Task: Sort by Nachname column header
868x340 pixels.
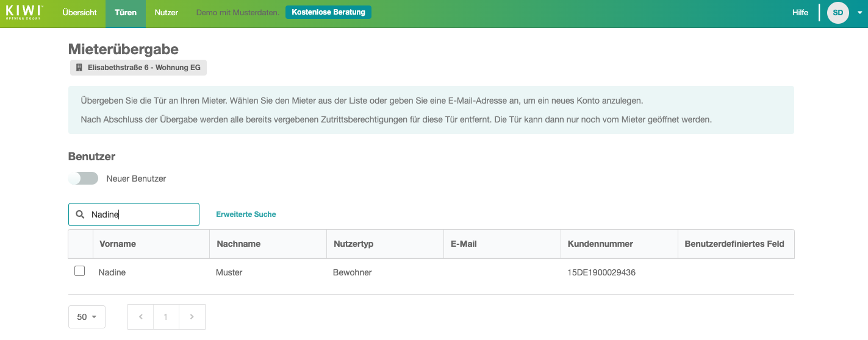Action: [x=238, y=244]
